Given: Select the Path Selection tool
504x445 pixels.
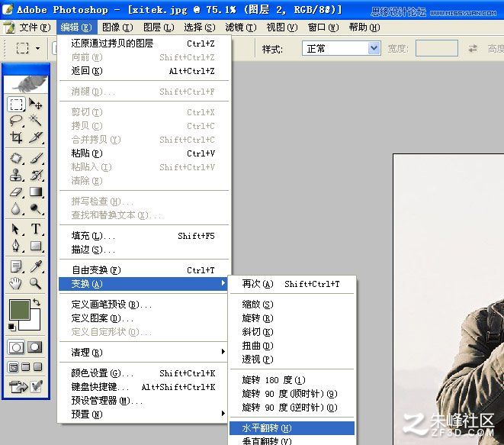Looking at the screenshot, I should (x=16, y=229).
